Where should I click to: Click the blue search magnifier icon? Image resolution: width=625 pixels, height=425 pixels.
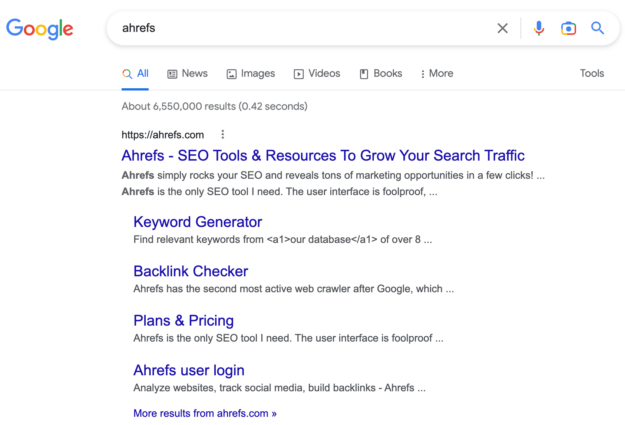coord(598,28)
